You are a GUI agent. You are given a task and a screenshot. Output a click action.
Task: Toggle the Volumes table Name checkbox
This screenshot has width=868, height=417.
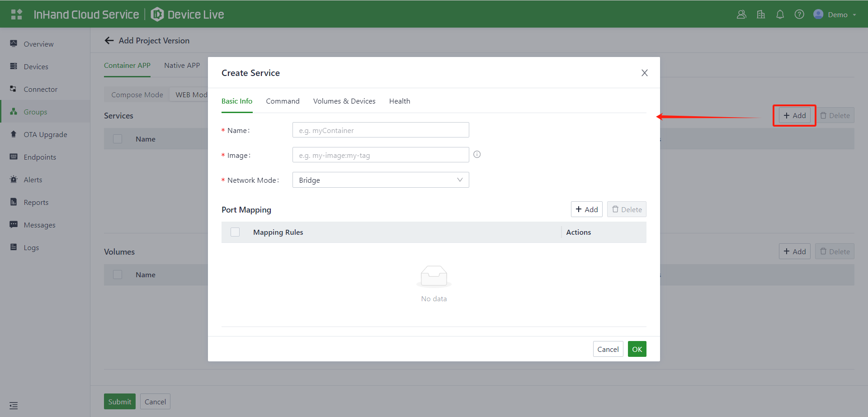pos(118,275)
